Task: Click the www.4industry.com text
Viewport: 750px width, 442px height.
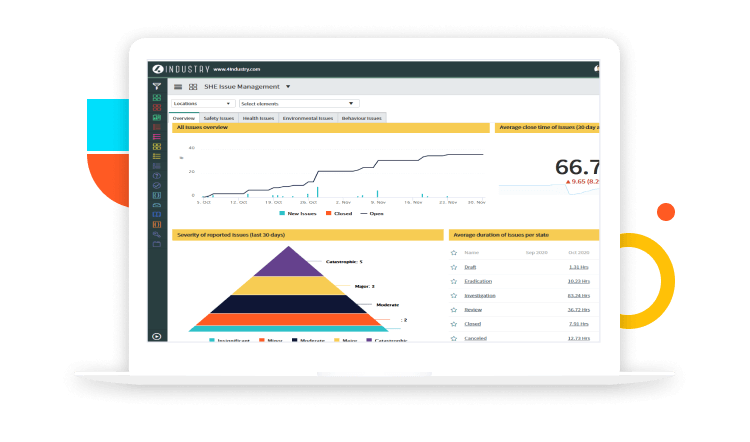Action: pos(237,69)
